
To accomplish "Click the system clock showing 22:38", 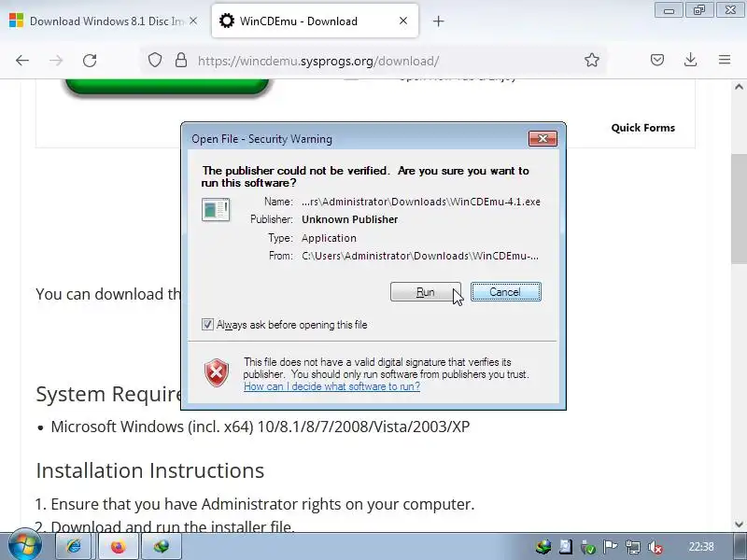I will pos(701,547).
